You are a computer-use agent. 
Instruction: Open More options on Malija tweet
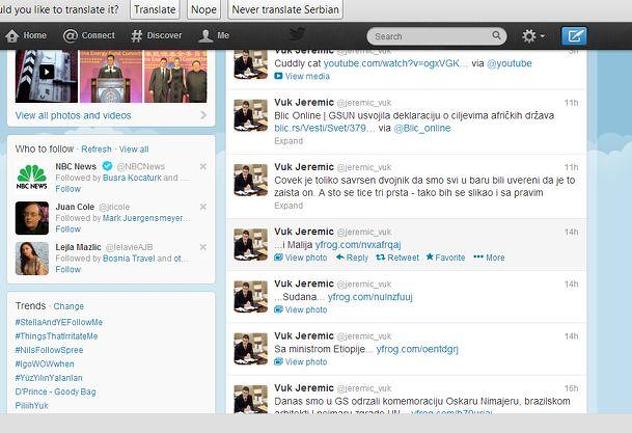pos(489,258)
